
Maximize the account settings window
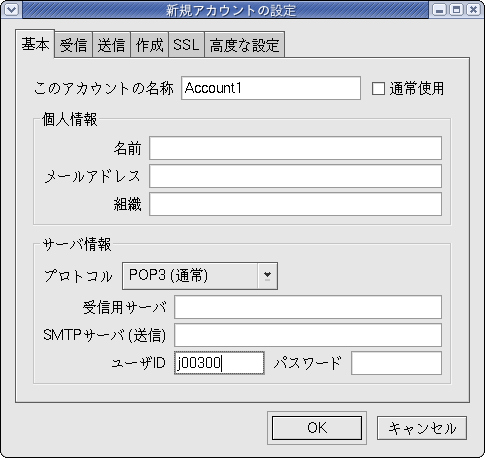[456, 10]
